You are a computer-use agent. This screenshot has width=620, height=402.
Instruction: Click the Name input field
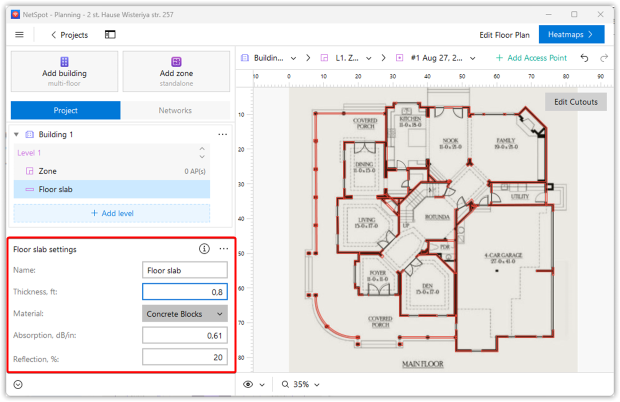click(185, 270)
